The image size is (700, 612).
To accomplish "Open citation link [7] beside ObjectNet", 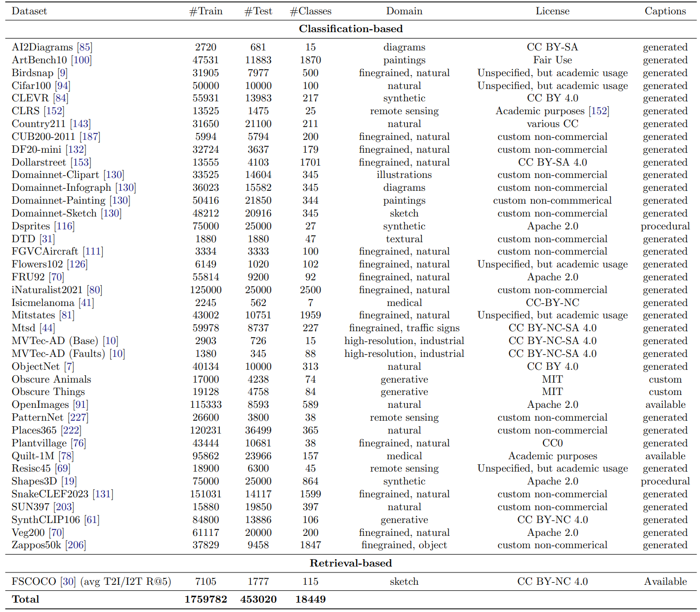I will (x=69, y=366).
